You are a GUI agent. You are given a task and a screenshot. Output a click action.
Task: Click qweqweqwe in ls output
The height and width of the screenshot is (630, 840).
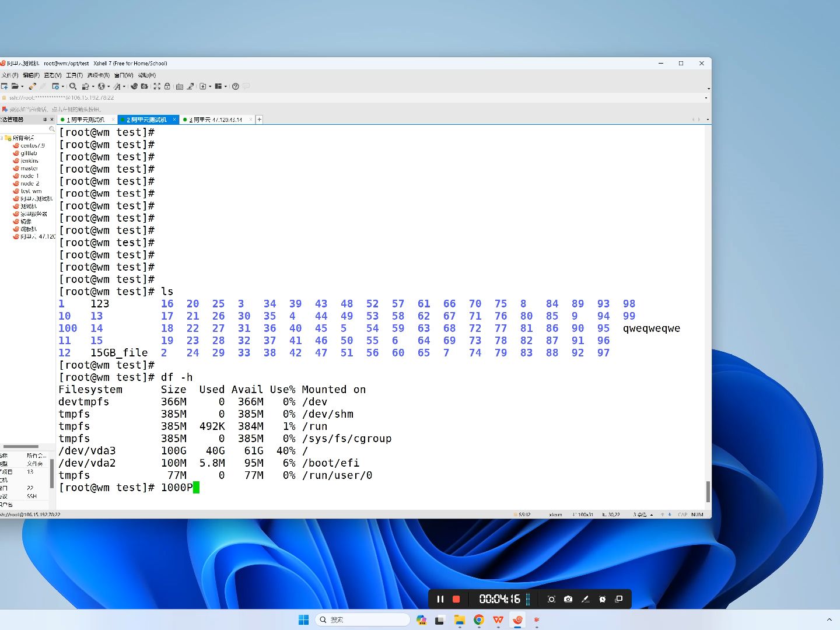[x=652, y=328]
